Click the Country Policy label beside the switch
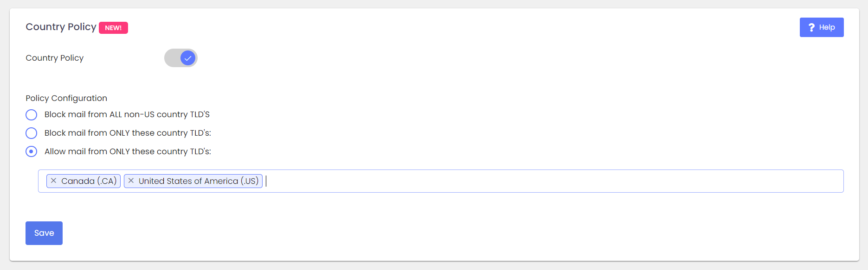868x270 pixels. [55, 58]
